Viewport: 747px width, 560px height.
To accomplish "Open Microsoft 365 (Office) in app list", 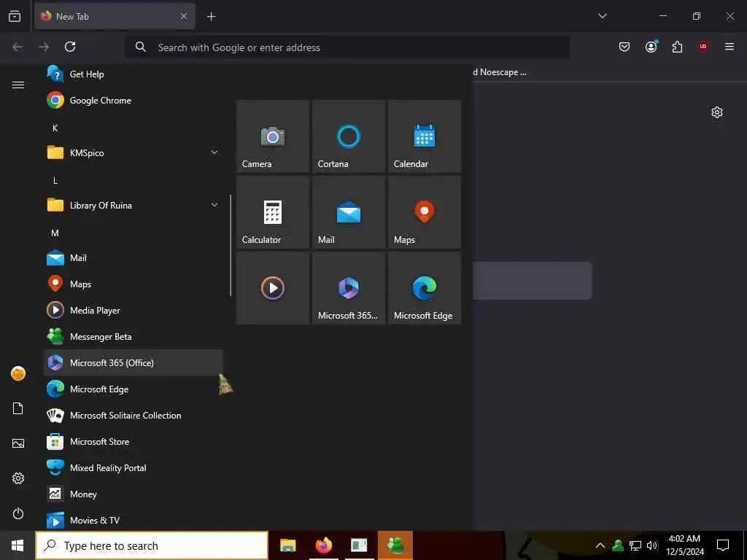I will (x=133, y=363).
